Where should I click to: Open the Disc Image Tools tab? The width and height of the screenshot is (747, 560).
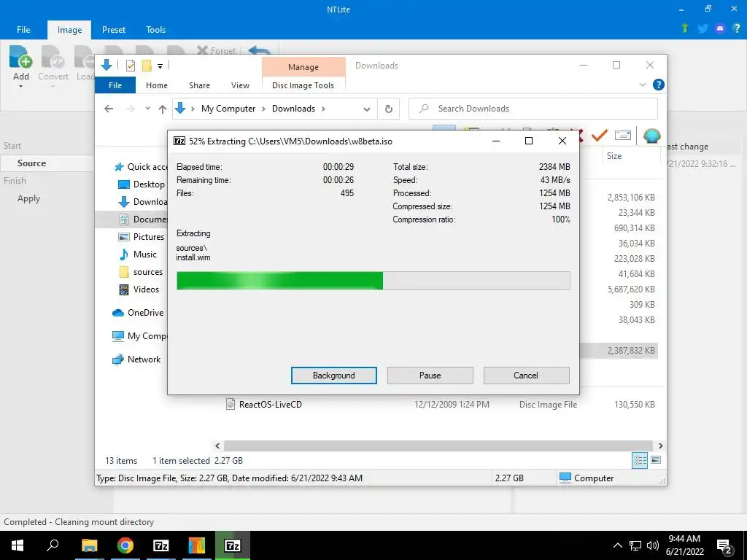[x=303, y=85]
